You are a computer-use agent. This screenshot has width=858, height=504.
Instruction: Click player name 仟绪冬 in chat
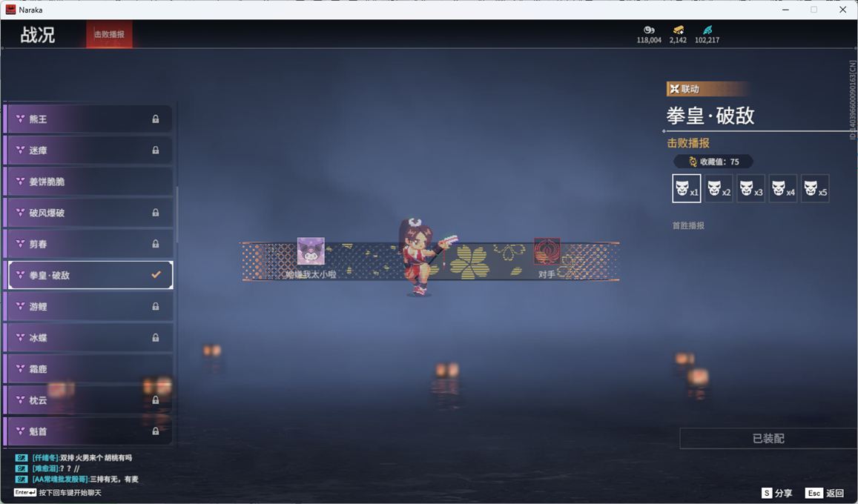45,457
